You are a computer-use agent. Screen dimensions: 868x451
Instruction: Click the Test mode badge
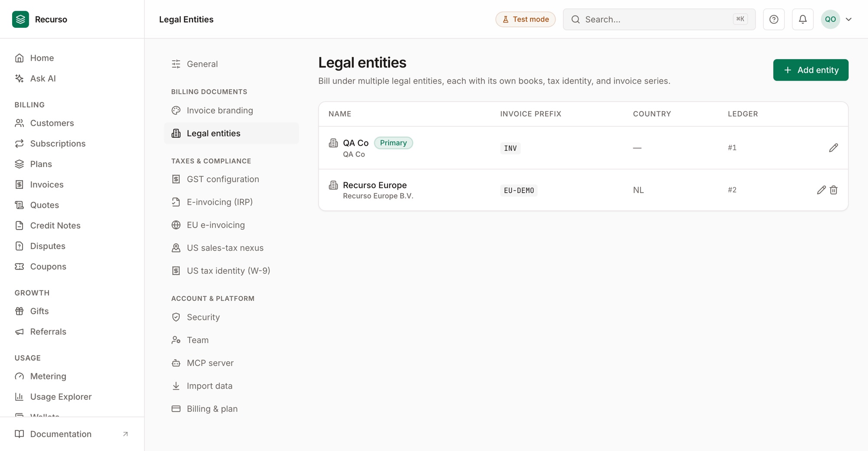click(526, 19)
